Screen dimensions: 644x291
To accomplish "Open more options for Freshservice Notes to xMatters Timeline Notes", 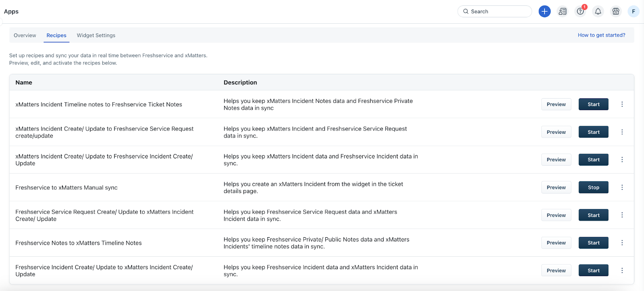I will pyautogui.click(x=622, y=243).
